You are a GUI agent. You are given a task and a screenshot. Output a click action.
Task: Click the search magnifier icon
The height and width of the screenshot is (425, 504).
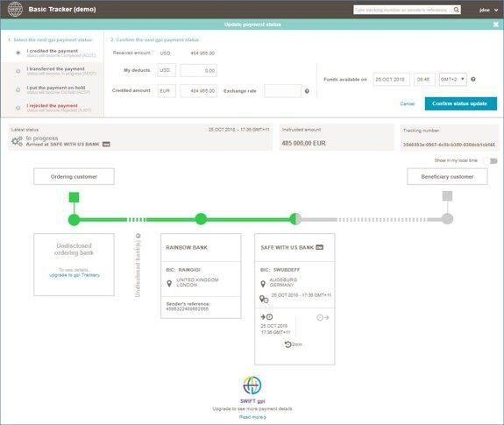457,10
